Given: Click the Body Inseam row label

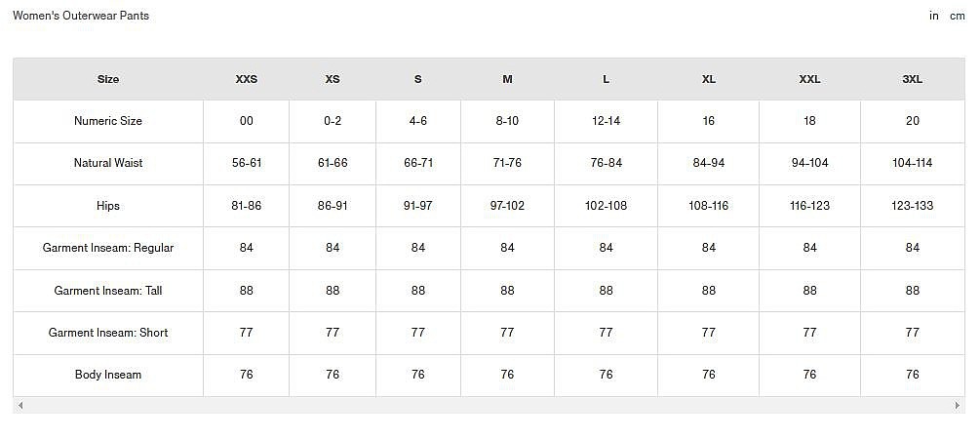Looking at the screenshot, I should click(108, 375).
